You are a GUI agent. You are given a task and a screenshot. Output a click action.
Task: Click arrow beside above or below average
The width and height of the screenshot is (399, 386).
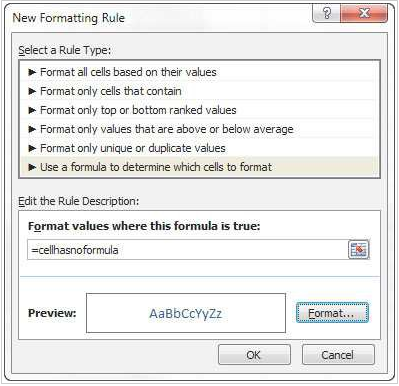[32, 129]
